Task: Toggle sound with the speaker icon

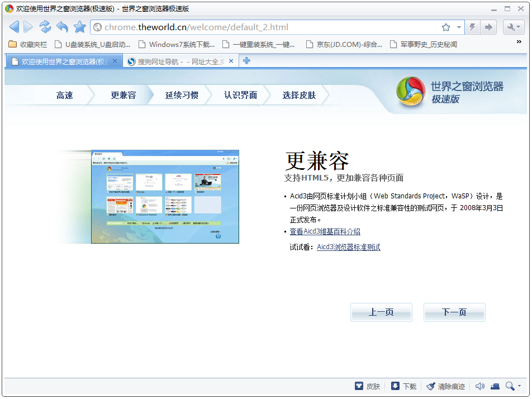Action: 479,386
